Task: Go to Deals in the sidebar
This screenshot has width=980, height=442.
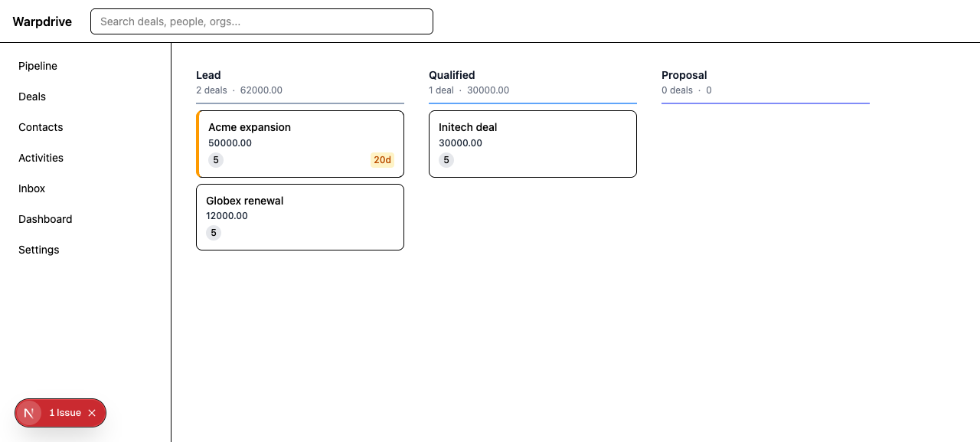Action: pyautogui.click(x=32, y=97)
